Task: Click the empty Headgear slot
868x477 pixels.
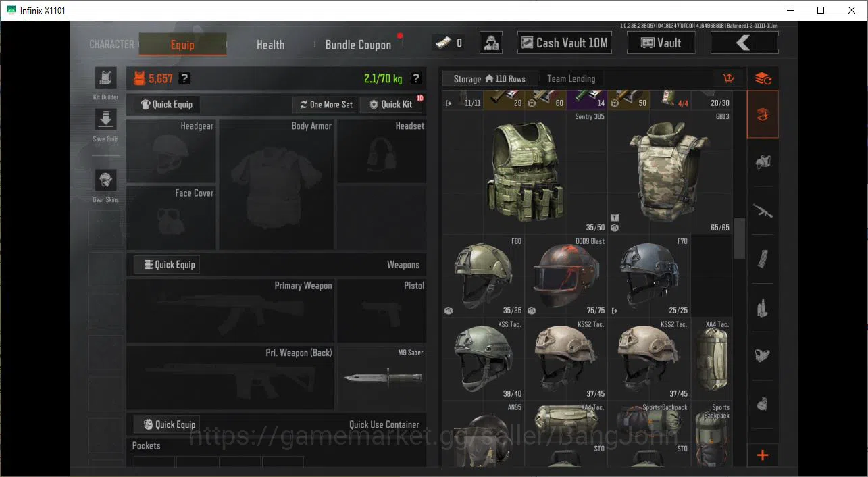Action: click(172, 151)
